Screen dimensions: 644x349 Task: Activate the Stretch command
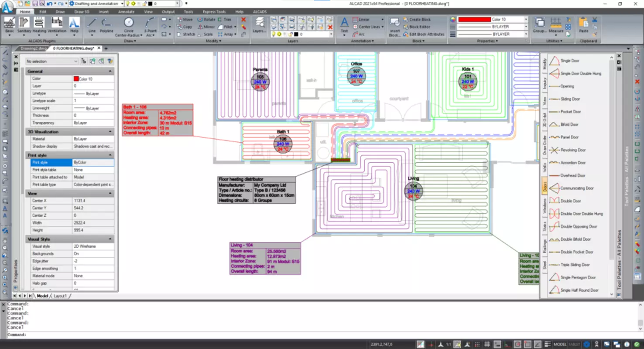[x=186, y=34]
